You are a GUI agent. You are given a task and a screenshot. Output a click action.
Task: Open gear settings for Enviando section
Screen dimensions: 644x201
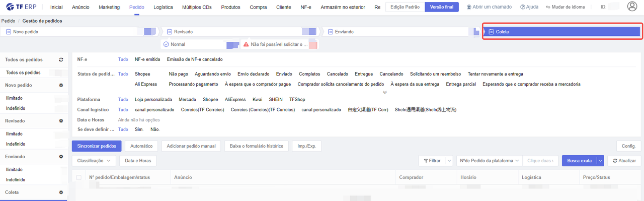tap(61, 157)
